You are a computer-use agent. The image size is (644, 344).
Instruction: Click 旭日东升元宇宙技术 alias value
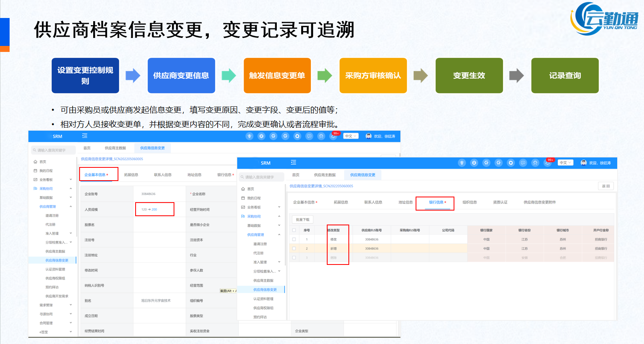[156, 300]
